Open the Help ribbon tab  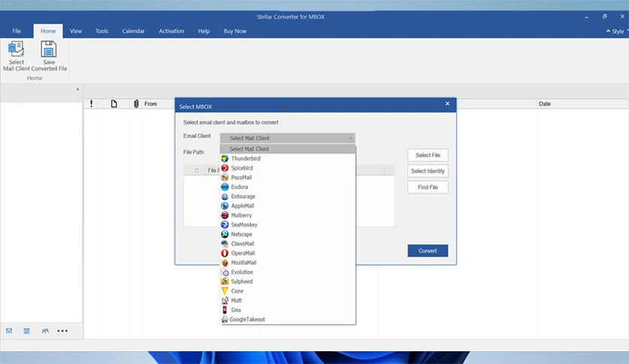coord(204,31)
